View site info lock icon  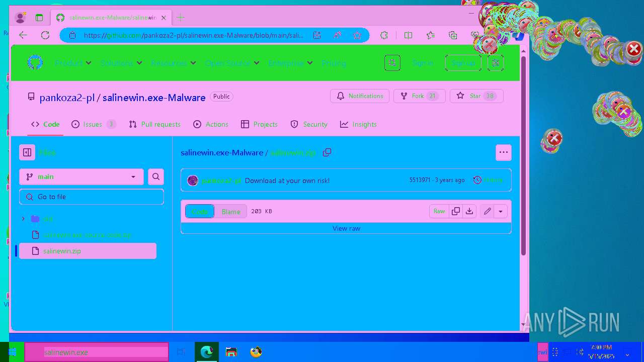[72, 35]
